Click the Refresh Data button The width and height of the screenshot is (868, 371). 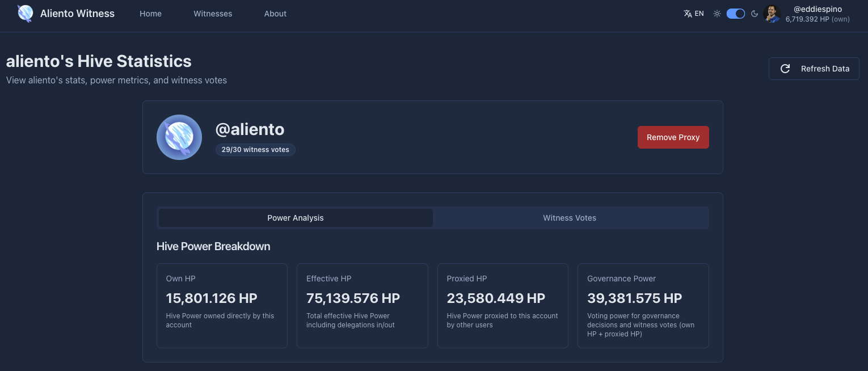(x=814, y=69)
